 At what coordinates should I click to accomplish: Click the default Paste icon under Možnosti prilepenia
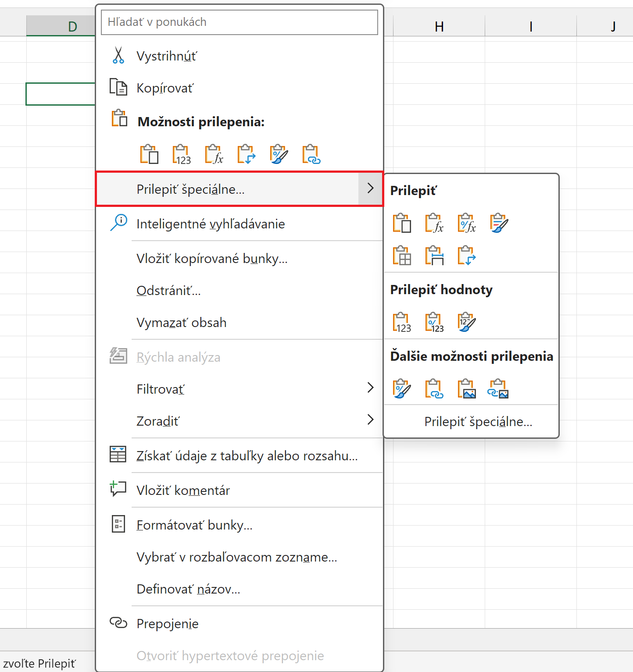[149, 154]
